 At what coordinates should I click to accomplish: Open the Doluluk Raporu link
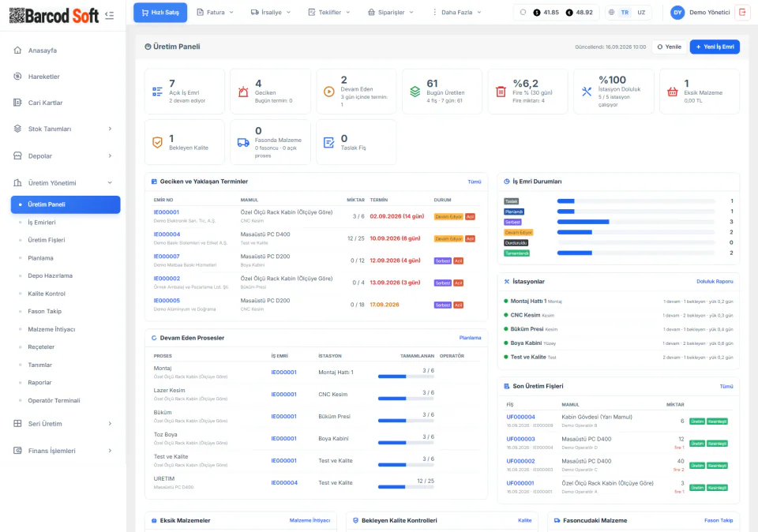tap(715, 281)
